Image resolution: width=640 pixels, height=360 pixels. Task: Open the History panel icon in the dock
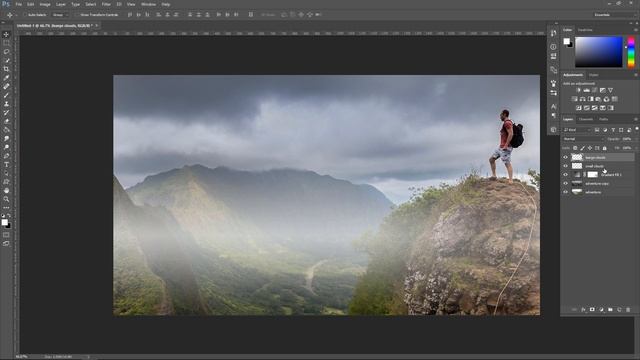553,33
